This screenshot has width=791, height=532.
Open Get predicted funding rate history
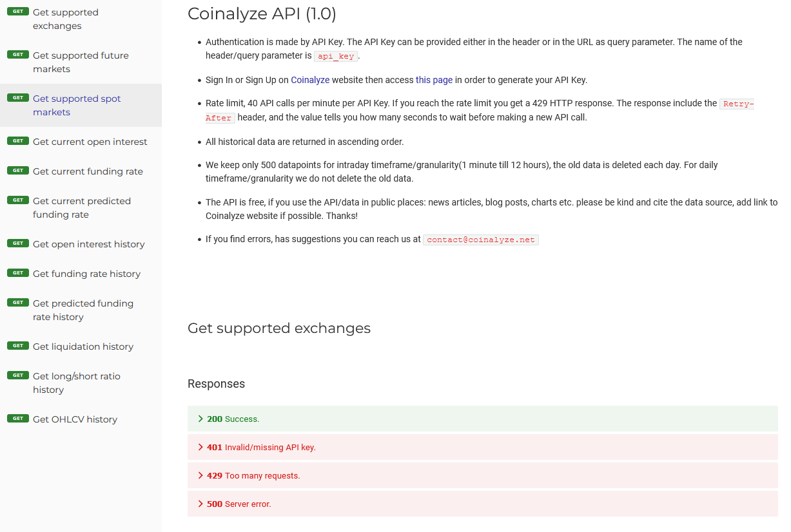coord(81,310)
